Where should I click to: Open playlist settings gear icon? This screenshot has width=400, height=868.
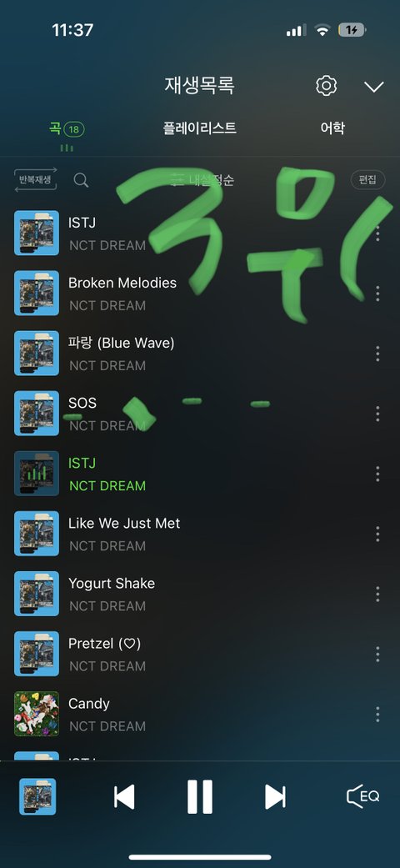tap(327, 86)
